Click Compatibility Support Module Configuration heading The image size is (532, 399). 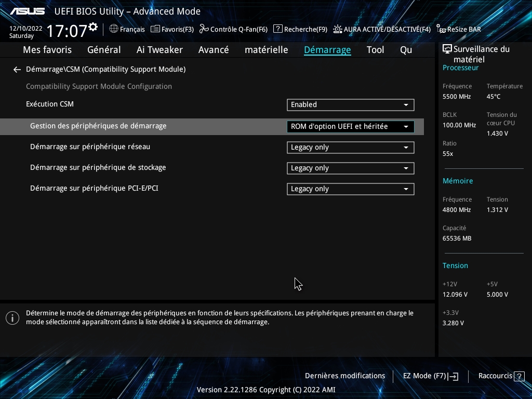pyautogui.click(x=99, y=87)
